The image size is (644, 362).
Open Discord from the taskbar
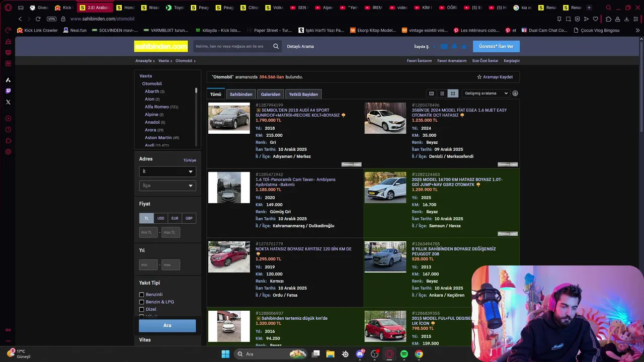pyautogui.click(x=360, y=354)
